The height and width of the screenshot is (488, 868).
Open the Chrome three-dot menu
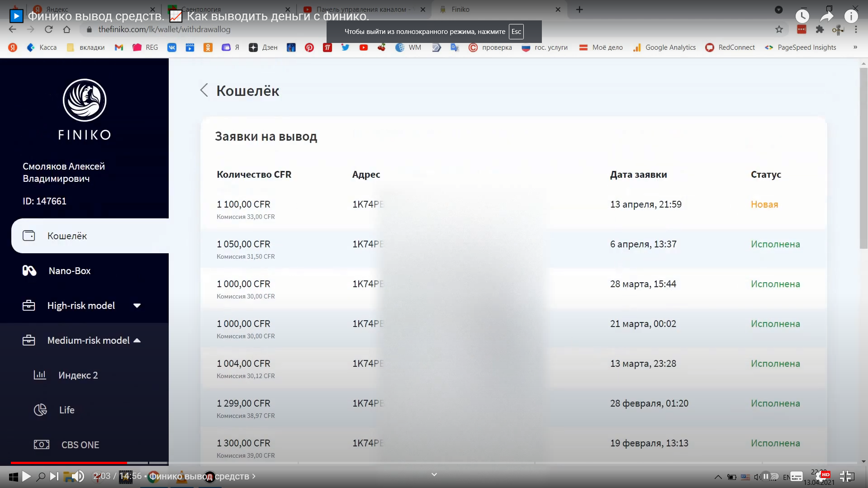[856, 29]
